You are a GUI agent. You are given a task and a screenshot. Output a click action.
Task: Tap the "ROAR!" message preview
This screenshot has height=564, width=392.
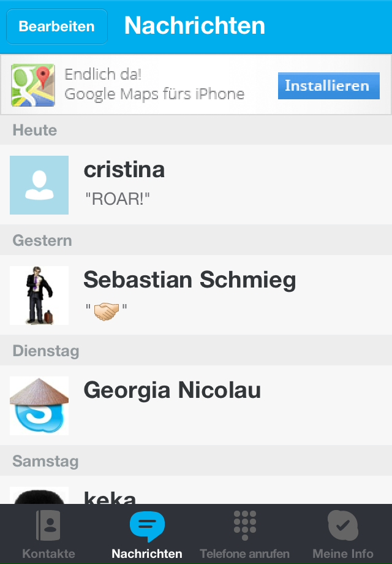tap(117, 199)
